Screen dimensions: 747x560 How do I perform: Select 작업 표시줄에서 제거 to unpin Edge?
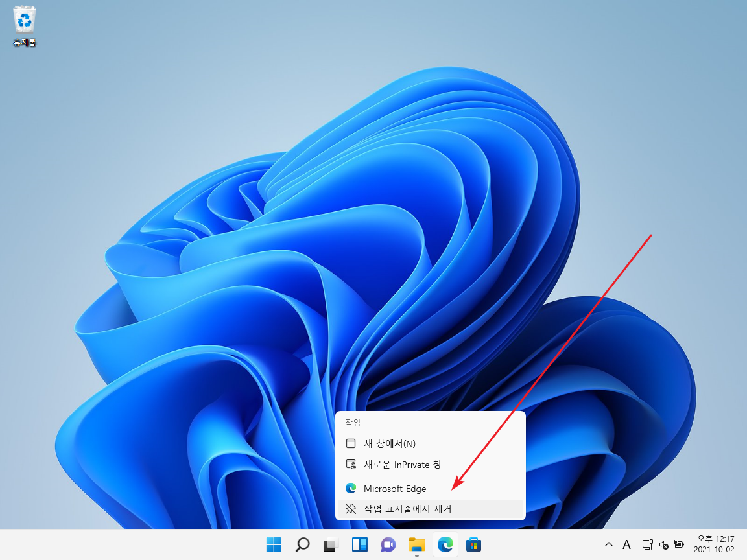[x=431, y=509]
